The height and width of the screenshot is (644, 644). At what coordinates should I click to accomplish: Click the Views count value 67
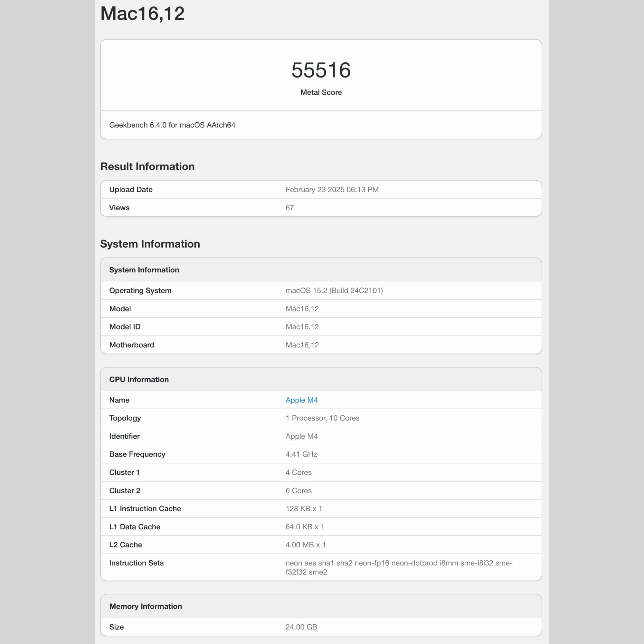pyautogui.click(x=289, y=208)
